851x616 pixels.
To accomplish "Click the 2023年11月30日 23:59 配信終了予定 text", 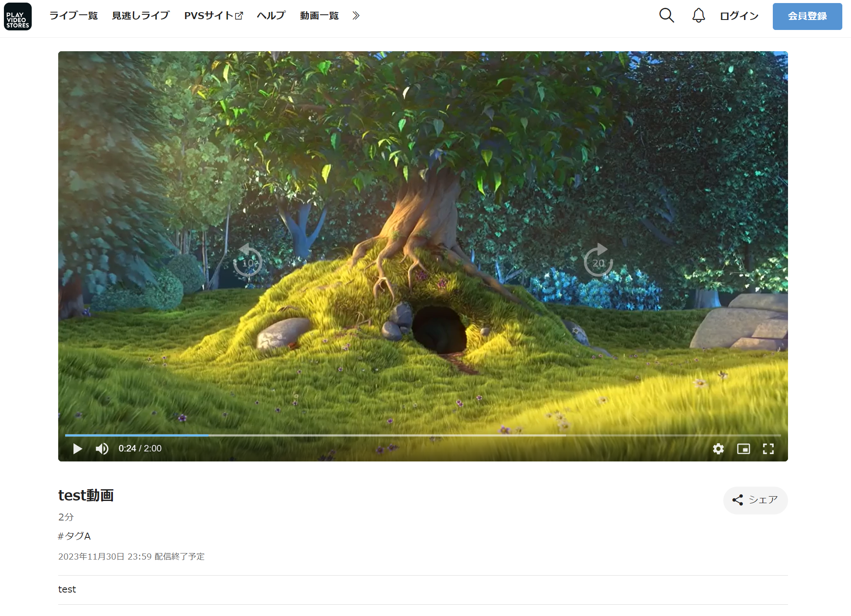I will [x=131, y=557].
